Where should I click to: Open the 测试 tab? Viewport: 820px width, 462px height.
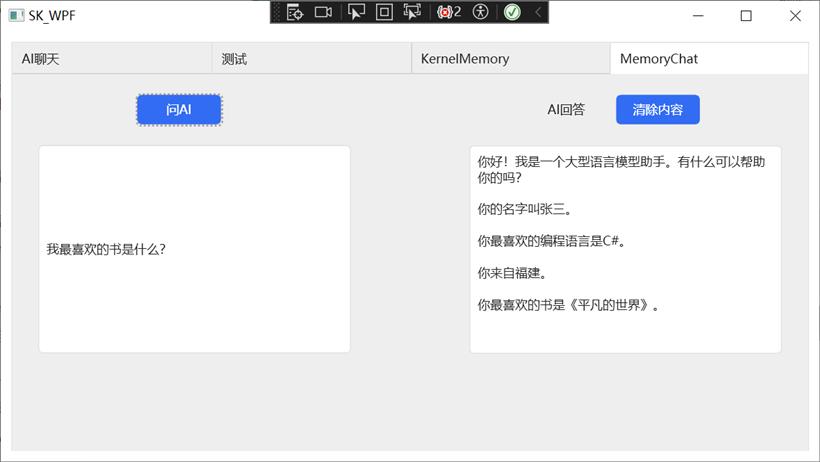pos(311,59)
